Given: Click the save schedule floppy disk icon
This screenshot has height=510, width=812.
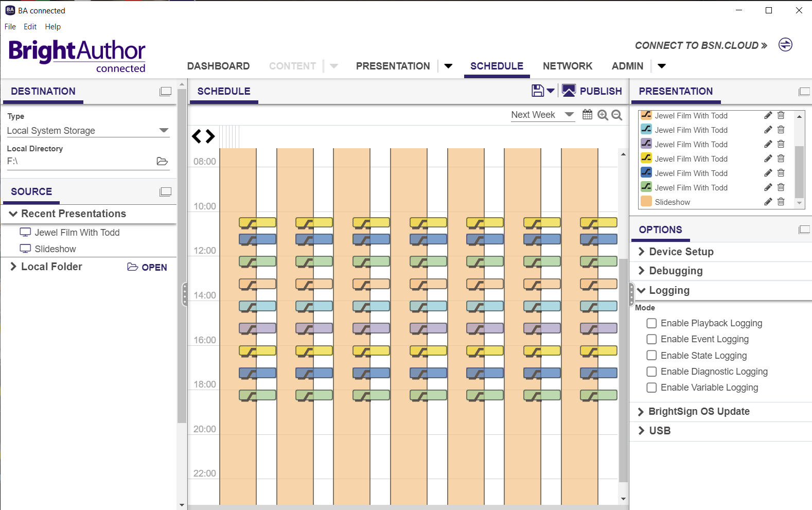Looking at the screenshot, I should 538,91.
